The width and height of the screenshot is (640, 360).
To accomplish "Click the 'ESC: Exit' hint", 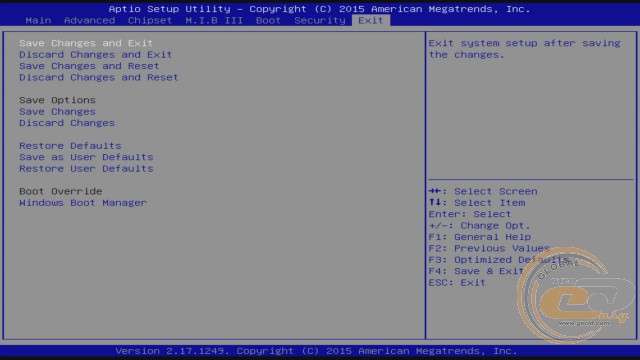I will coord(457,283).
